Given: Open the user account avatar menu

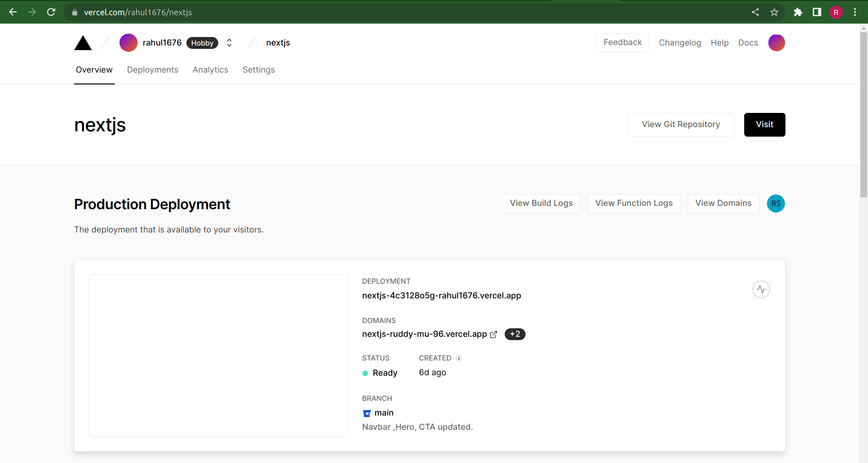Looking at the screenshot, I should (776, 43).
